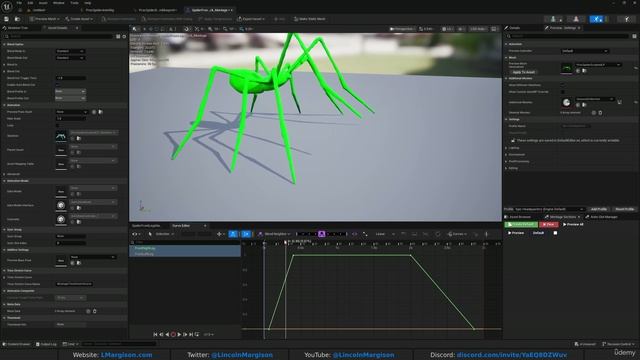
Task: Play the animation in reverse
Action: click(x=167, y=334)
